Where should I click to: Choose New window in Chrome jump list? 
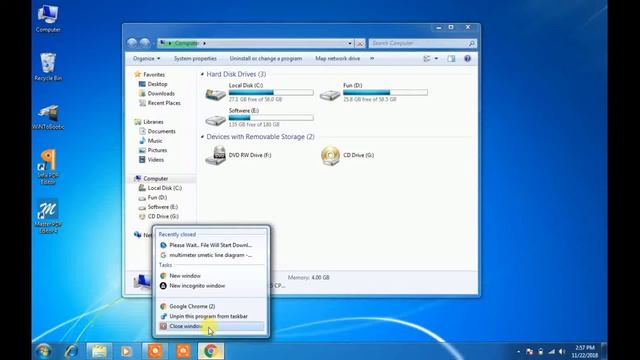(211, 276)
